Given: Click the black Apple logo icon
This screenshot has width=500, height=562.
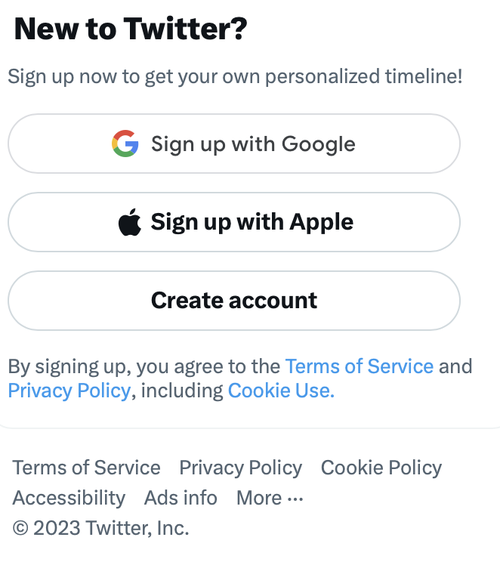Looking at the screenshot, I should (x=129, y=222).
